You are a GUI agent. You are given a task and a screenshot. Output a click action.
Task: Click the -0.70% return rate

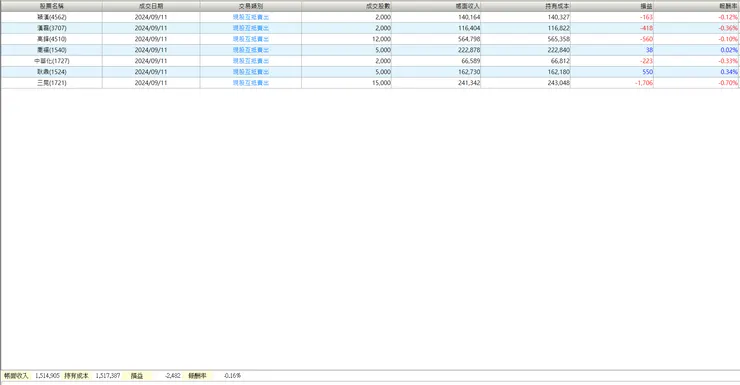coord(728,83)
